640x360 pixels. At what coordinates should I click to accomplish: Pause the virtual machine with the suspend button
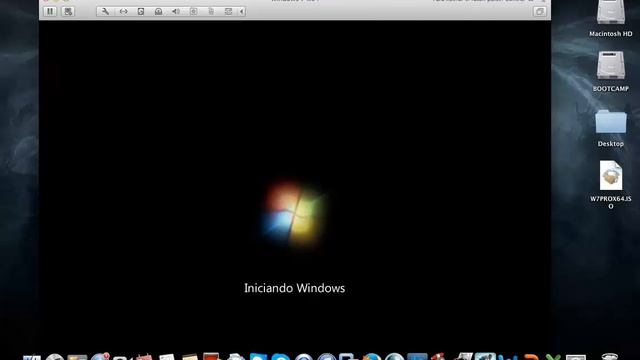(x=50, y=11)
